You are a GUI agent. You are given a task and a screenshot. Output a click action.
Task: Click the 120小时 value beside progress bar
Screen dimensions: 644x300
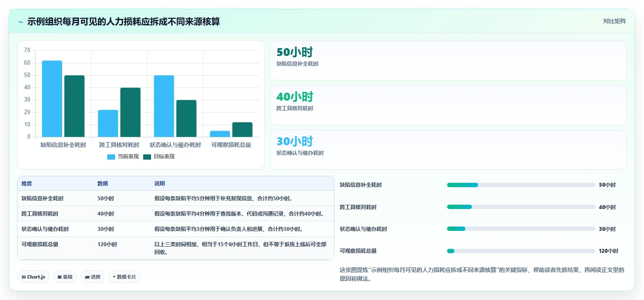tap(609, 251)
